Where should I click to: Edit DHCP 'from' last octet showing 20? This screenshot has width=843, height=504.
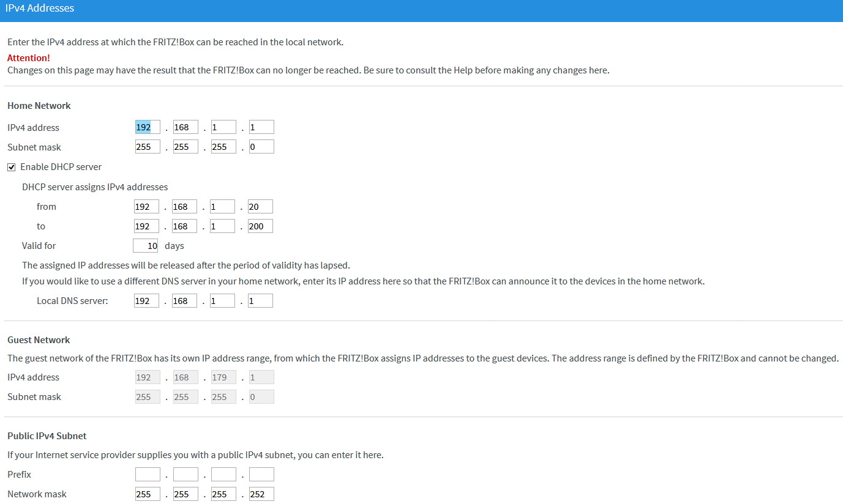260,207
